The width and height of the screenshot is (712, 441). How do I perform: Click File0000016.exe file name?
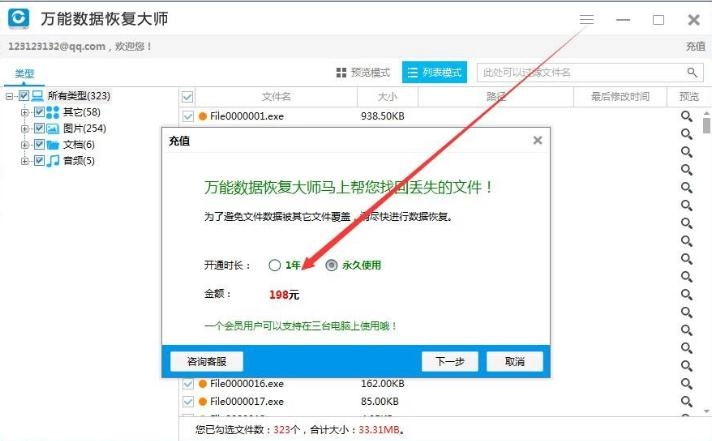pyautogui.click(x=247, y=384)
